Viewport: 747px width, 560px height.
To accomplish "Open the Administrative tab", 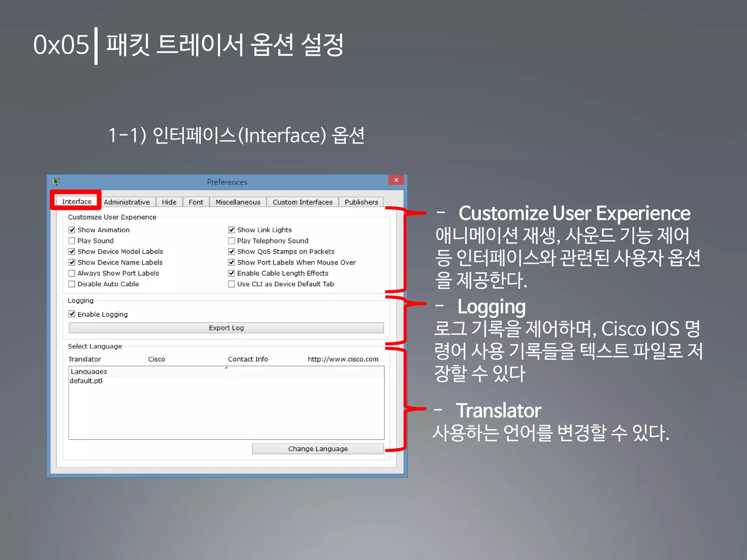I will [x=127, y=202].
